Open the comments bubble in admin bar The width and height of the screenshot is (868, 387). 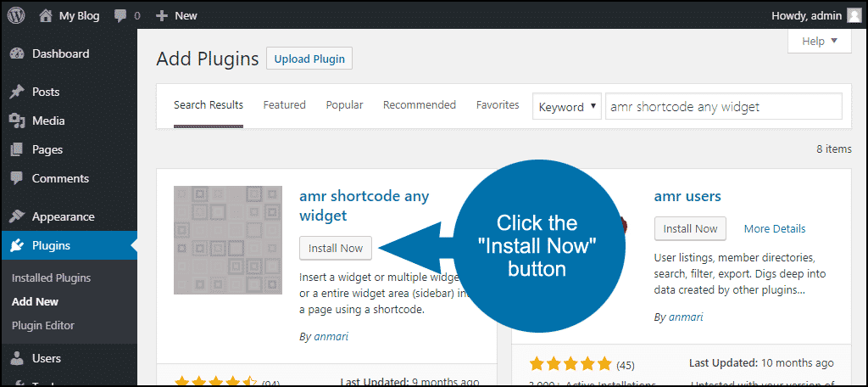point(120,16)
